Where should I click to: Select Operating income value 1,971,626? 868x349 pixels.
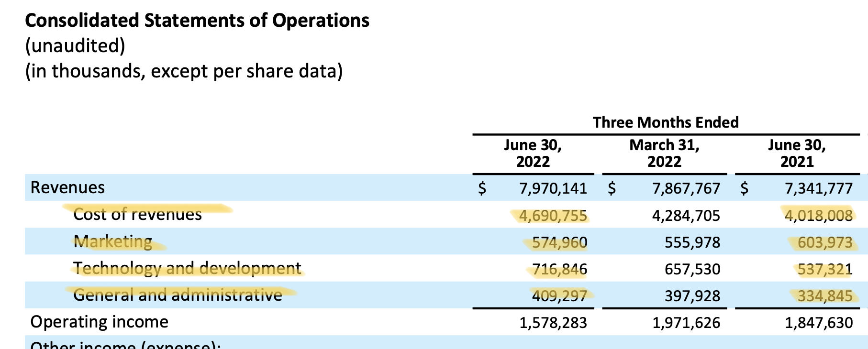tap(686, 323)
